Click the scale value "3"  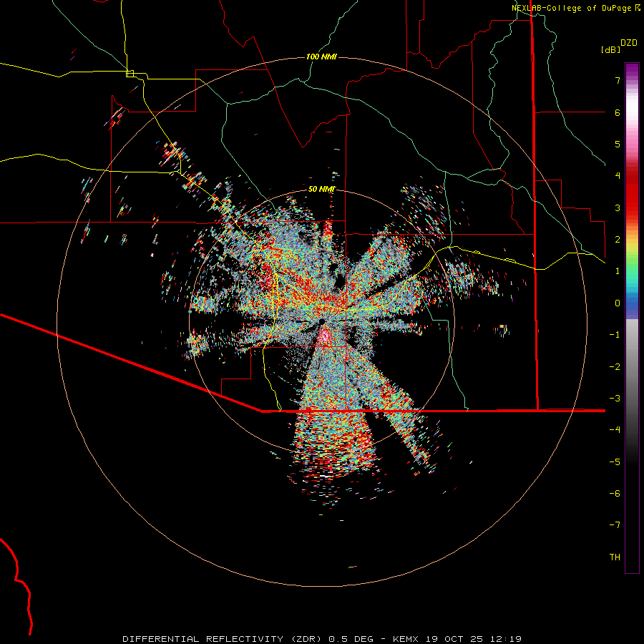(618, 208)
